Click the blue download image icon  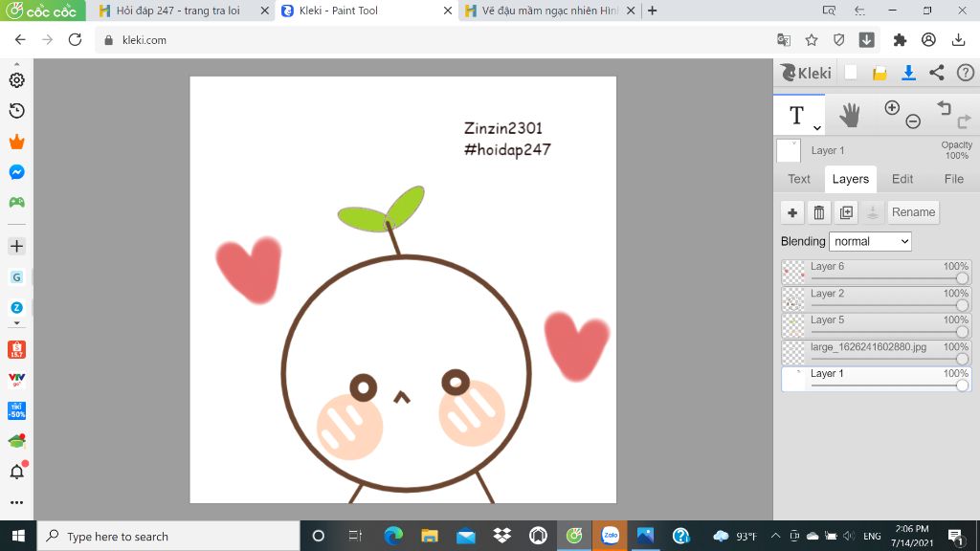pyautogui.click(x=908, y=73)
